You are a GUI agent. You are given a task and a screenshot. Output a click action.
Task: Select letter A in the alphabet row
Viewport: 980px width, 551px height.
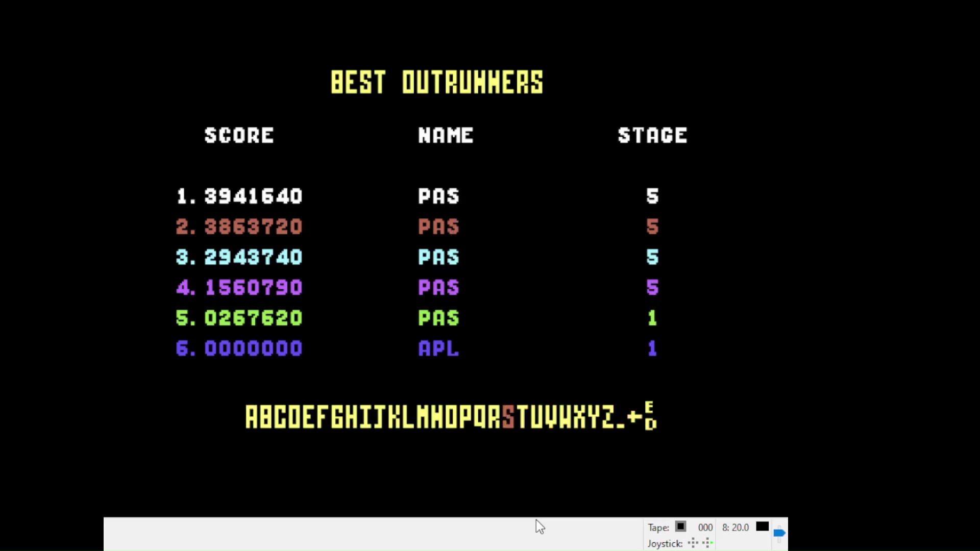[x=252, y=417]
